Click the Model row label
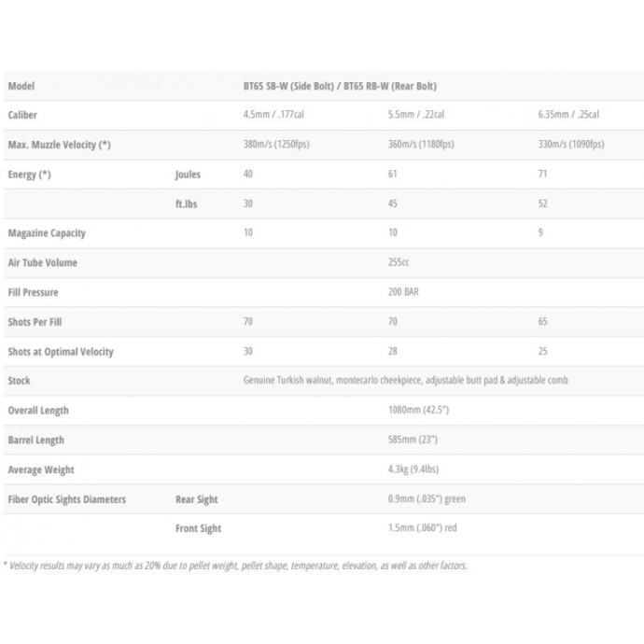Image resolution: width=644 pixels, height=644 pixels. click(x=21, y=86)
